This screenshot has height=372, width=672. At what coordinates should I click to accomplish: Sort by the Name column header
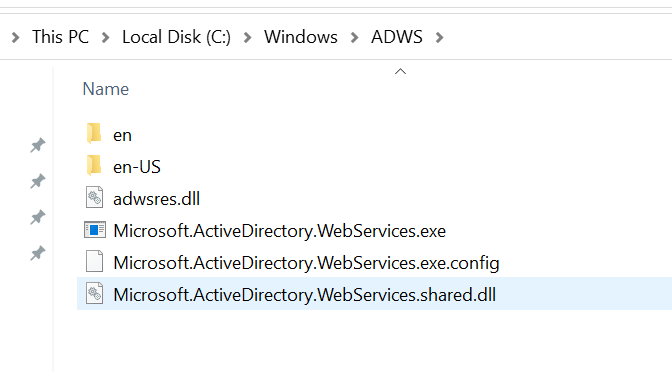105,89
